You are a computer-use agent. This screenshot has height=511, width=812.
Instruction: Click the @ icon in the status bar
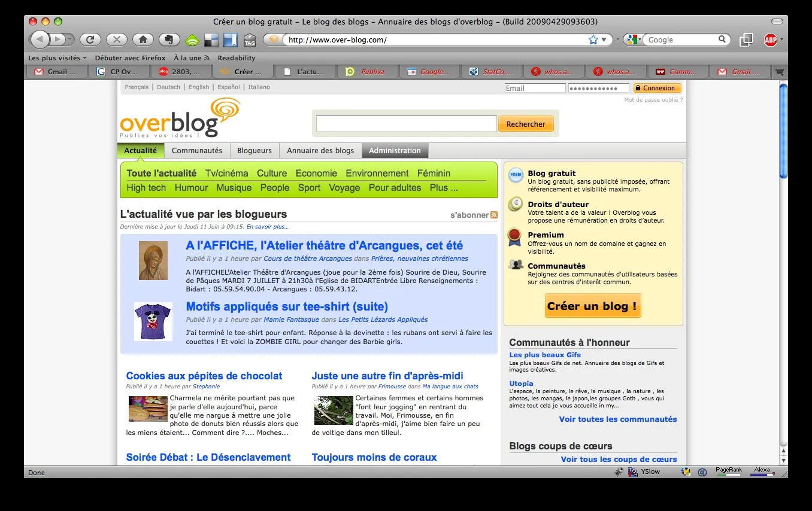pyautogui.click(x=702, y=472)
